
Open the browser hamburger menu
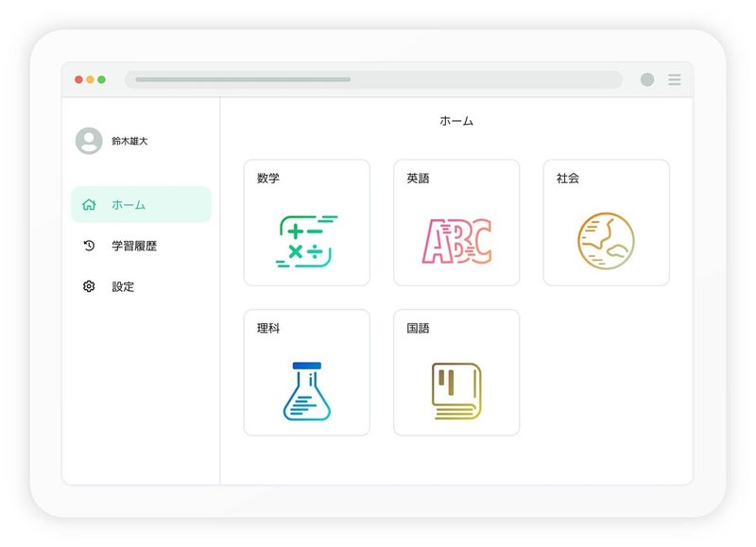[x=675, y=79]
